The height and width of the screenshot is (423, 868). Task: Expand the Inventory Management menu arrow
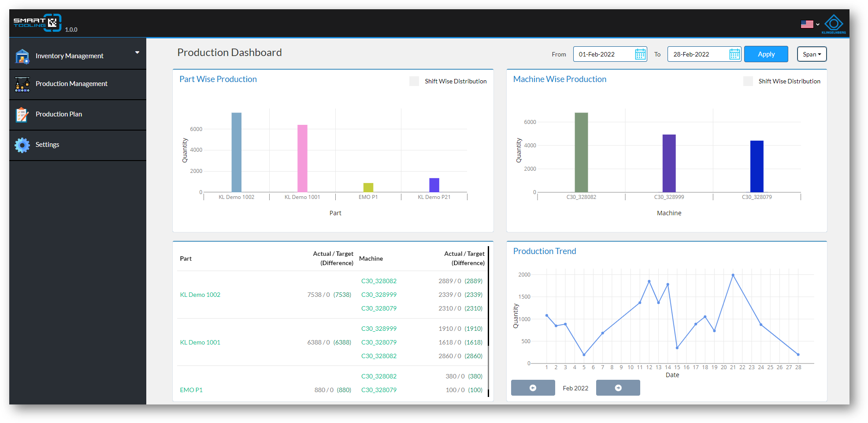pyautogui.click(x=137, y=52)
